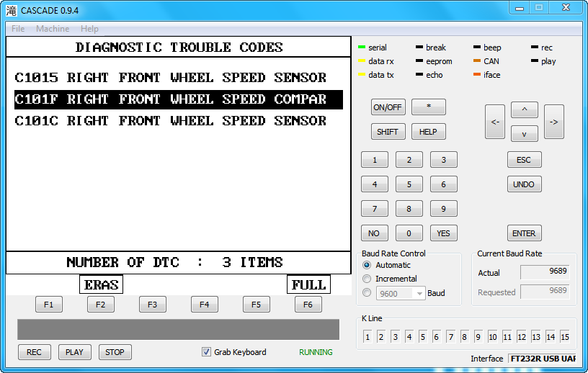Click the YES keypad button
This screenshot has height=373, width=588.
pos(444,233)
